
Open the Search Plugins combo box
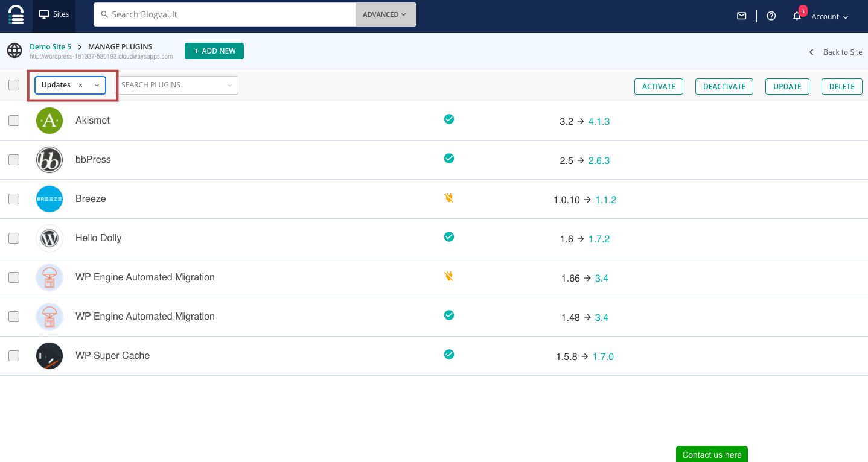(x=177, y=85)
